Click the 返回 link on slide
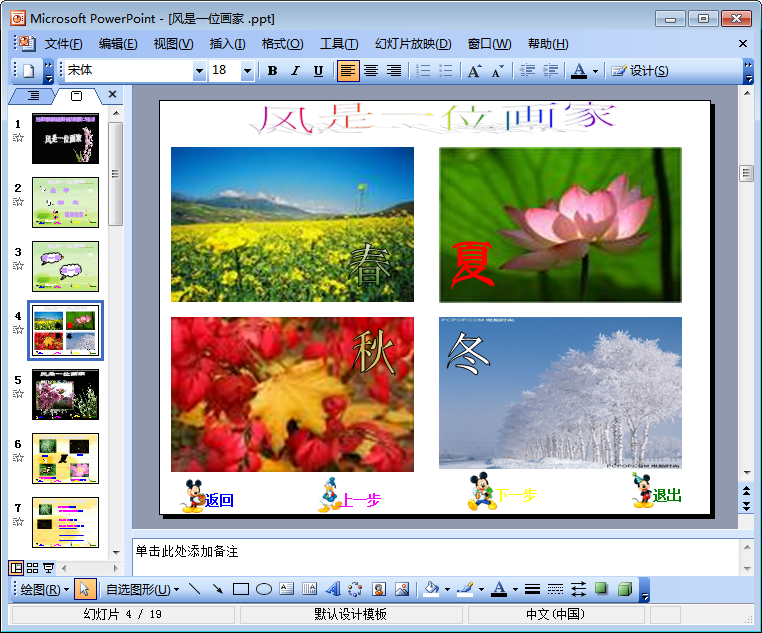Viewport: 762px width, 633px height. [x=219, y=500]
